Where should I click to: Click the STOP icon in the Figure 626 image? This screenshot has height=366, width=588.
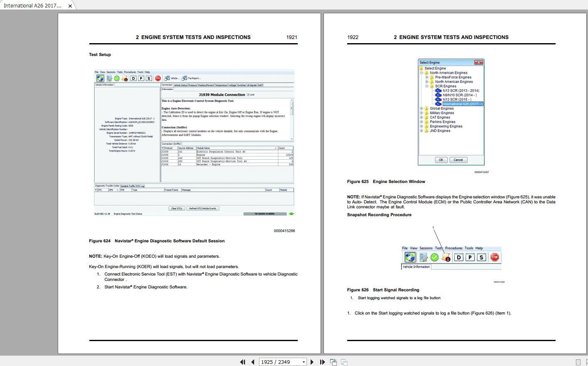tap(495, 257)
